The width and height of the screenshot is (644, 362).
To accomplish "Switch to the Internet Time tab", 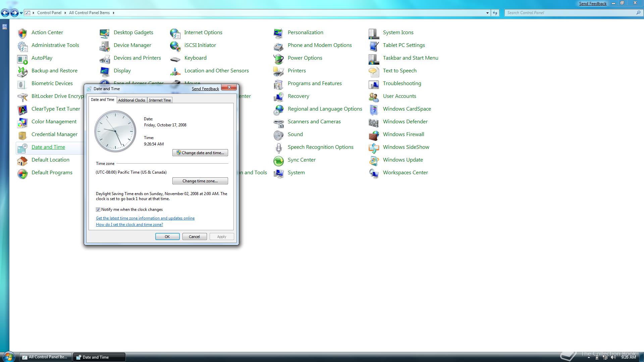I will pos(160,100).
